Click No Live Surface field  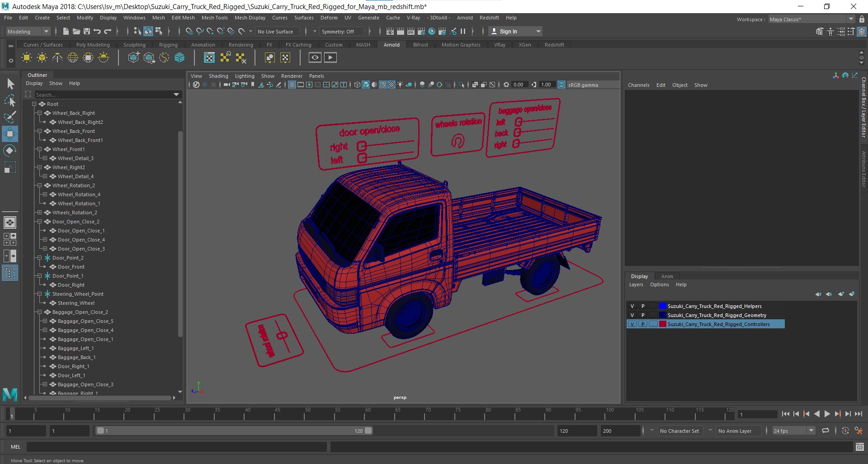click(278, 31)
